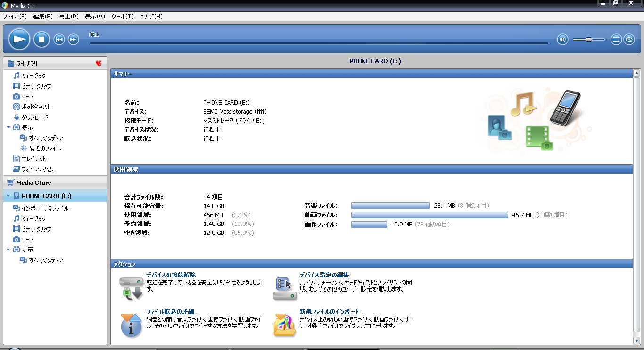The image size is (644, 350).
Task: Collapse the library 表示 view group
Action: point(8,127)
